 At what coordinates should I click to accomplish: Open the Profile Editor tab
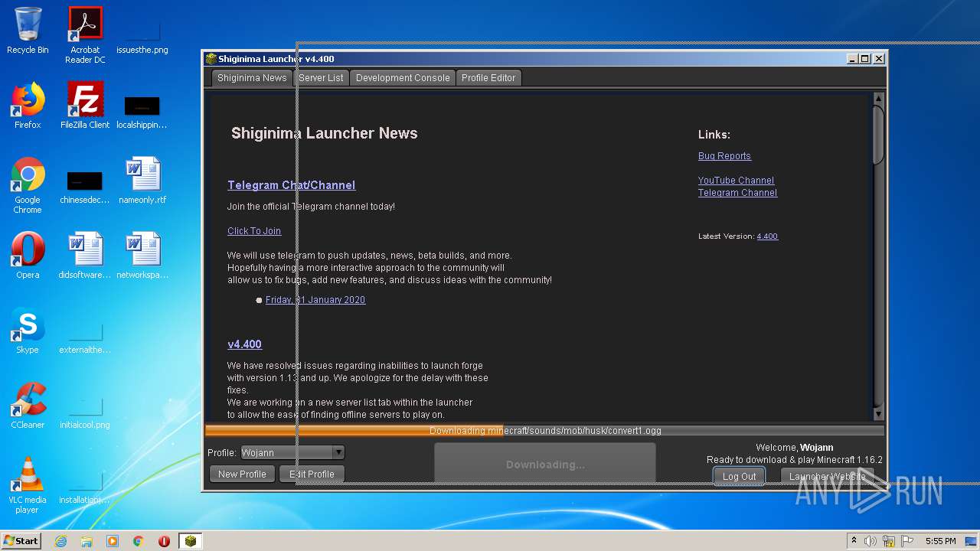pos(488,77)
